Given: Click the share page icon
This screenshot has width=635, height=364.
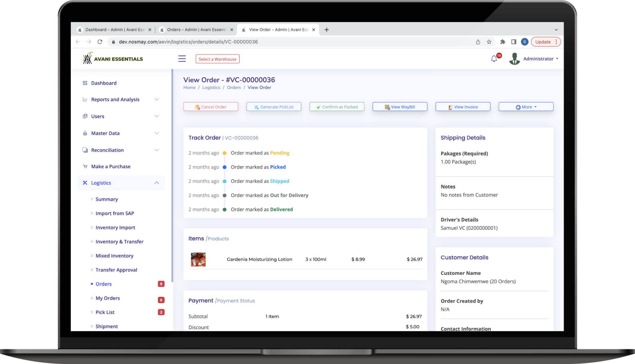Looking at the screenshot, I should 478,42.
